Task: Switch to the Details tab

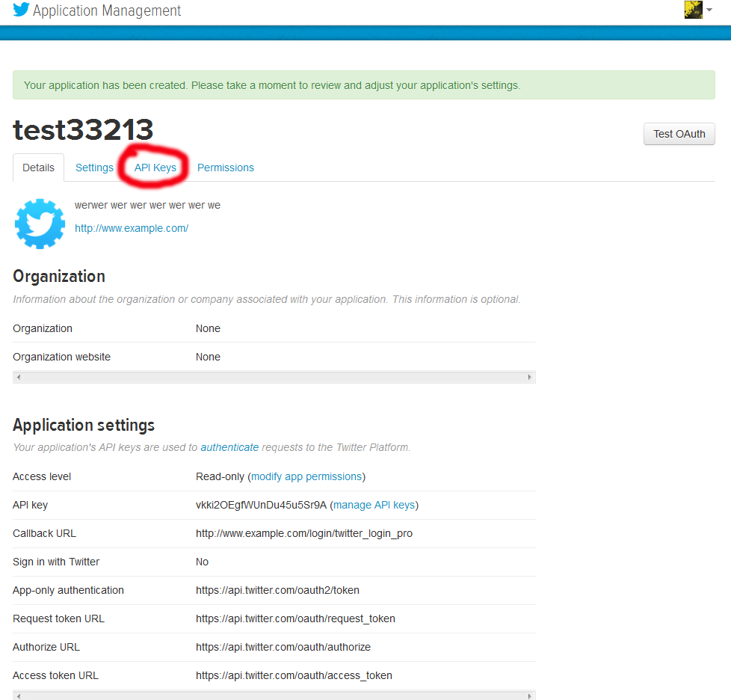Action: click(x=38, y=168)
